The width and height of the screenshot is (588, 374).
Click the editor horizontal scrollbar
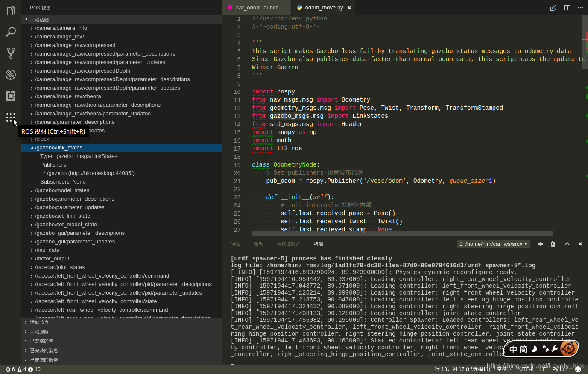tap(402, 234)
